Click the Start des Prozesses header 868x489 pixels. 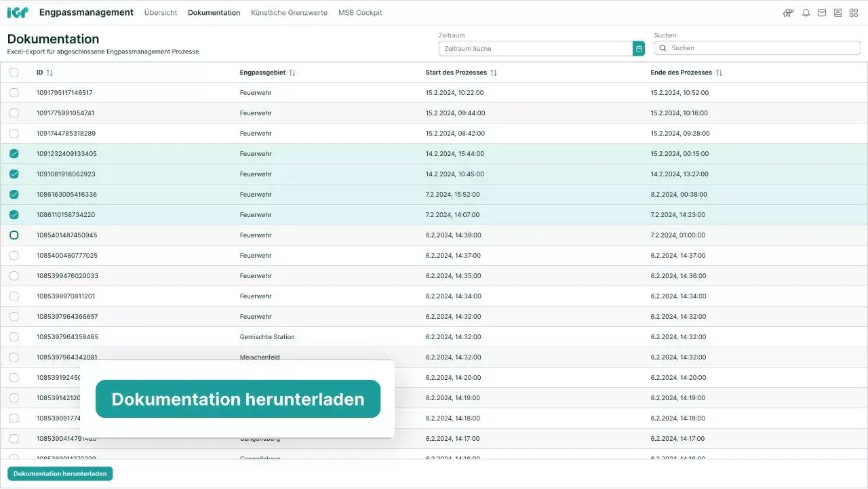(x=456, y=73)
